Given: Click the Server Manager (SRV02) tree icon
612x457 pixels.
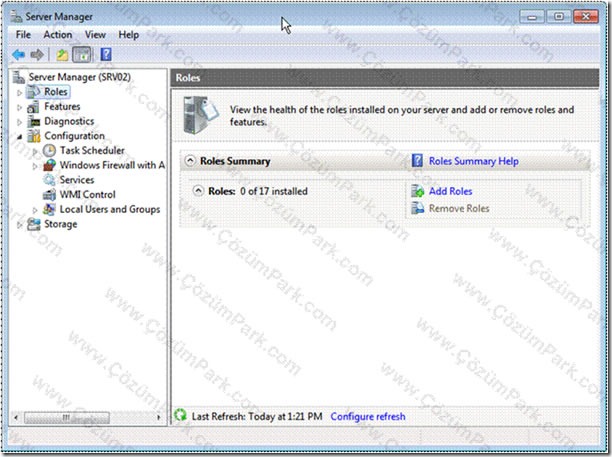Looking at the screenshot, I should (19, 77).
